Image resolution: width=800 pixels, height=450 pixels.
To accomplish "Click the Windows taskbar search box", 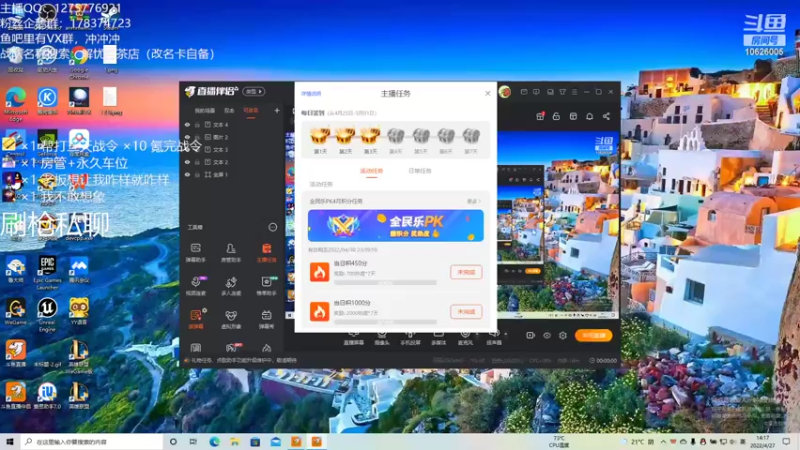I will click(92, 441).
